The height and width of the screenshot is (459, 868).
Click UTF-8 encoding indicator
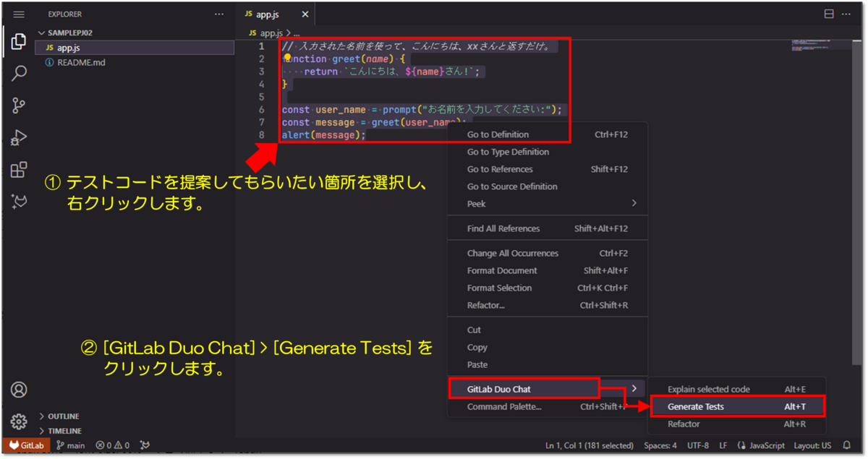tap(698, 445)
